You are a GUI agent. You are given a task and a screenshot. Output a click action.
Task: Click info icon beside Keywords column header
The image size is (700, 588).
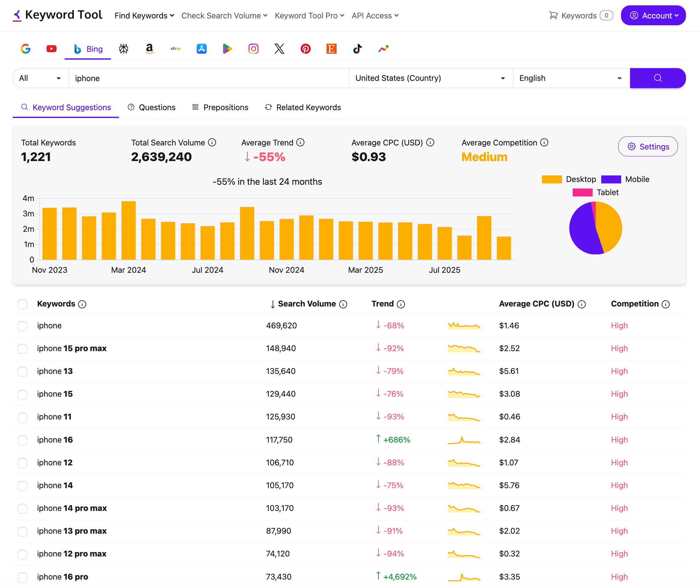coord(82,304)
